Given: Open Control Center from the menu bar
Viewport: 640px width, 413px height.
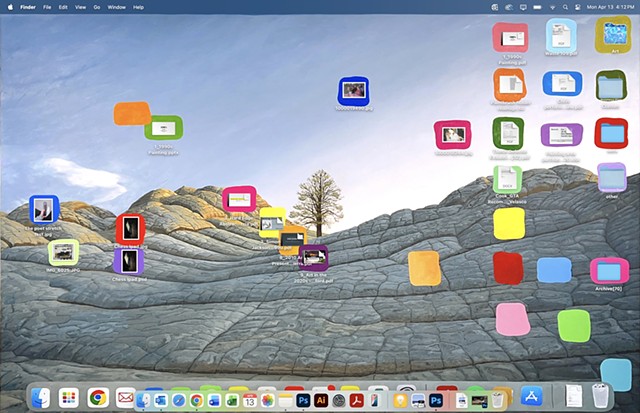Looking at the screenshot, I should click(578, 7).
